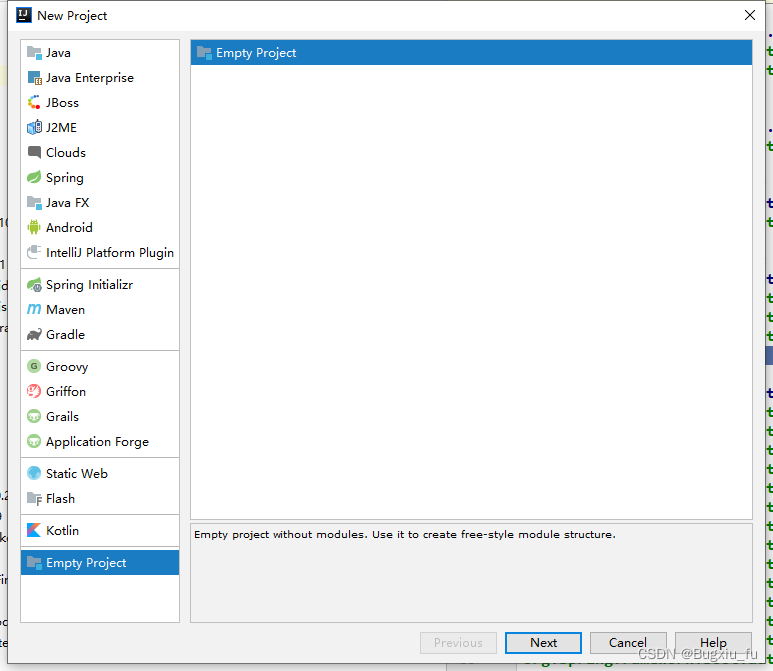Screen dimensions: 773x671
Task: Pick the Java FX folder icon
Action: tap(34, 203)
